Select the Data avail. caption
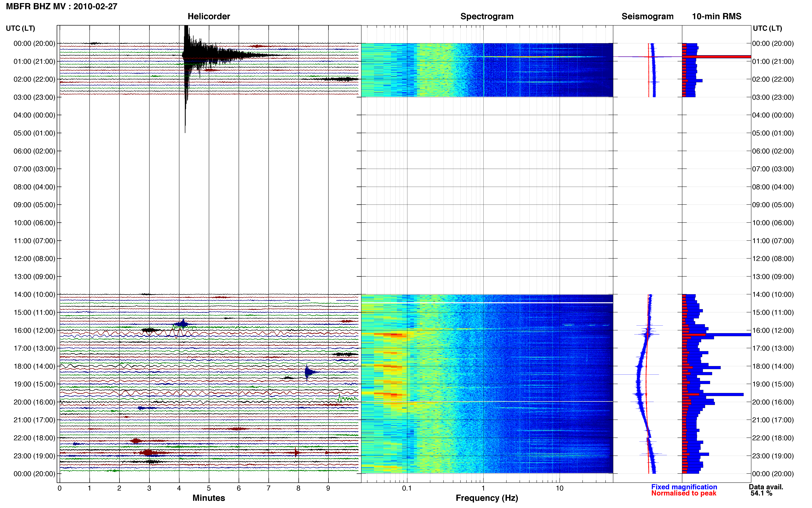The width and height of the screenshot is (812, 508). click(x=766, y=487)
